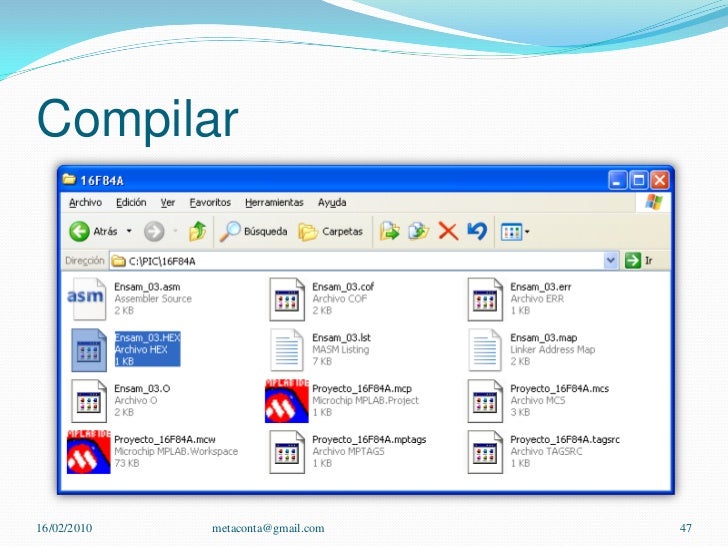Expand the address bar dropdown arrow

(611, 260)
